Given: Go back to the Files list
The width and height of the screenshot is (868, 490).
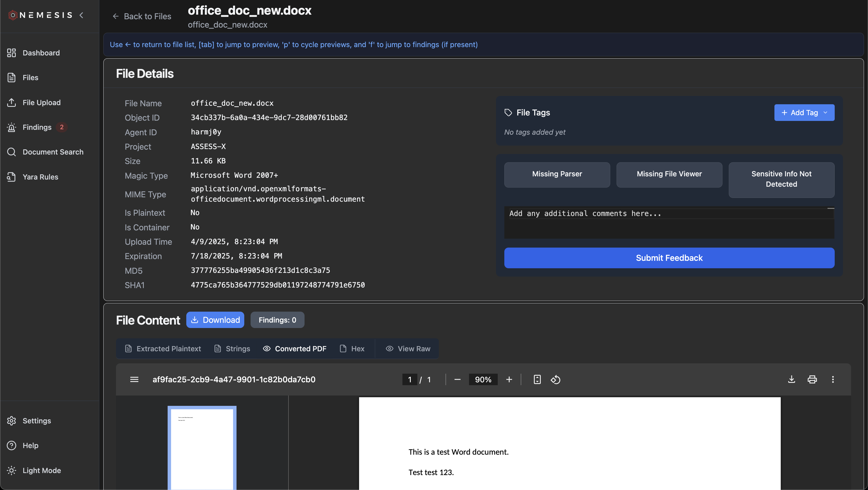Looking at the screenshot, I should coord(142,16).
